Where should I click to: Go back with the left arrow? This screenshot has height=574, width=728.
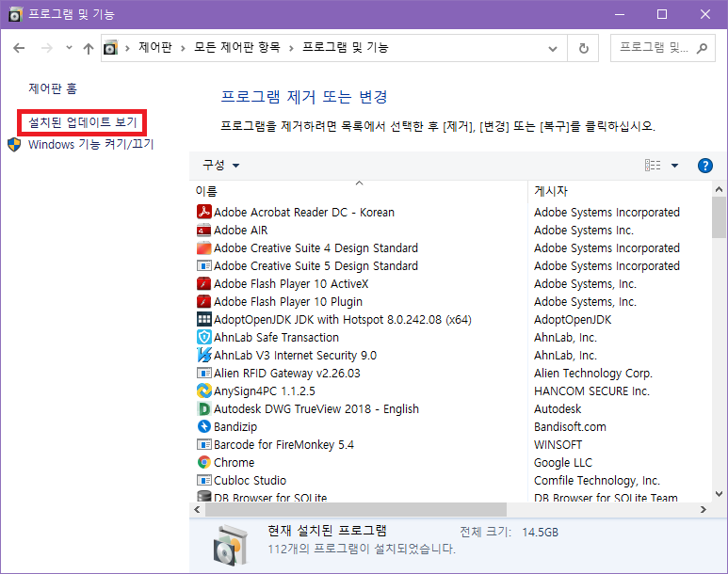pos(19,48)
